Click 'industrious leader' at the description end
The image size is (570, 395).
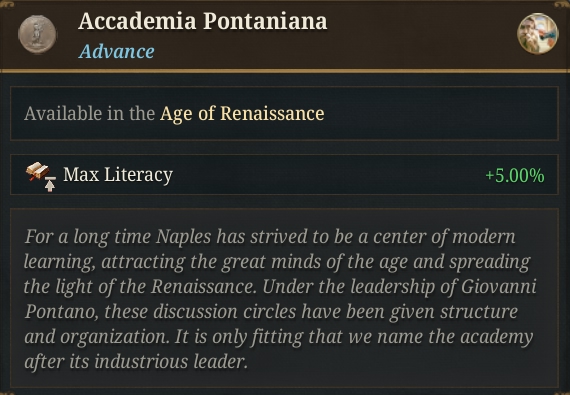click(171, 362)
